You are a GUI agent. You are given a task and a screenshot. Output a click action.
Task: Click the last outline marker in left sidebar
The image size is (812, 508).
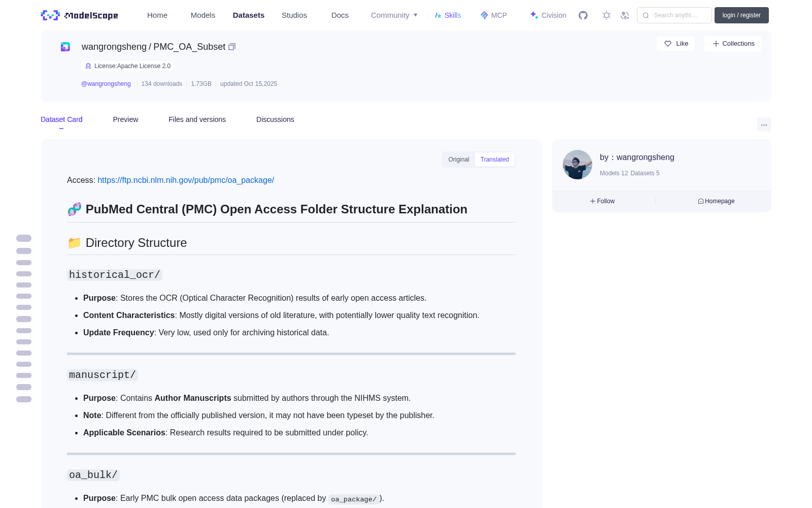pos(24,399)
